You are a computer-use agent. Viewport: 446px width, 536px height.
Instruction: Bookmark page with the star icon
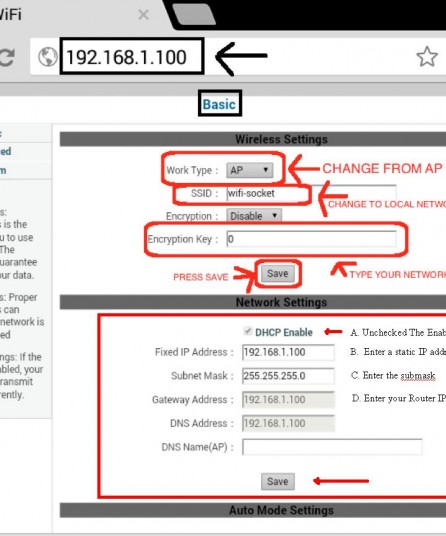point(427,56)
